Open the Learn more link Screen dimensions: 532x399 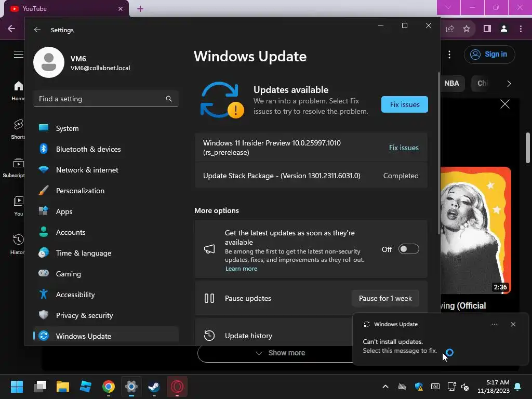(241, 269)
